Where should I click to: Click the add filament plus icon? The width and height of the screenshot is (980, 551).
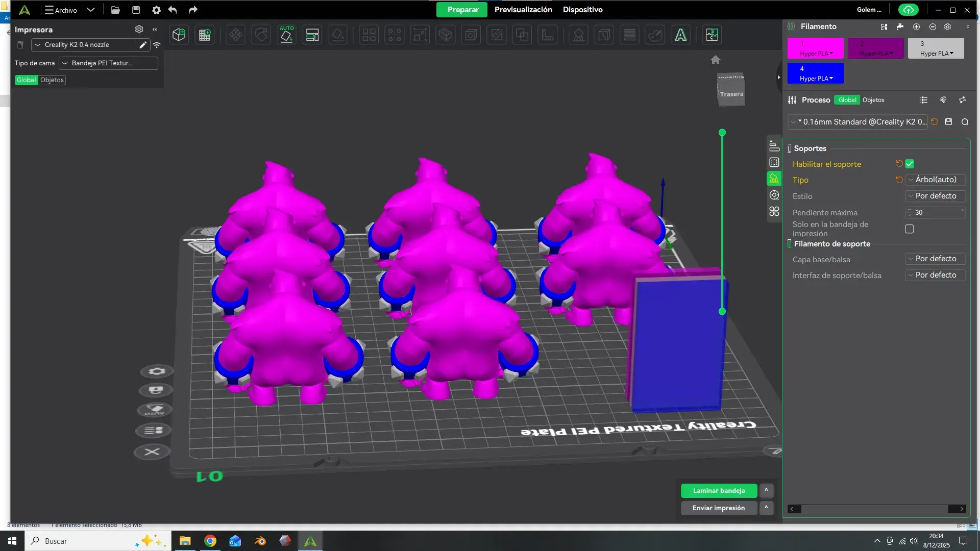(x=916, y=27)
